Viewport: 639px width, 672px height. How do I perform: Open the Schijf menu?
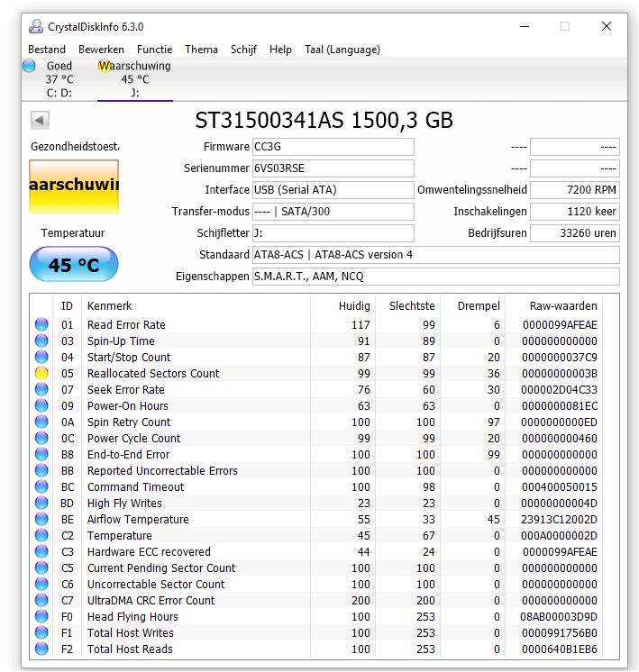click(x=243, y=50)
